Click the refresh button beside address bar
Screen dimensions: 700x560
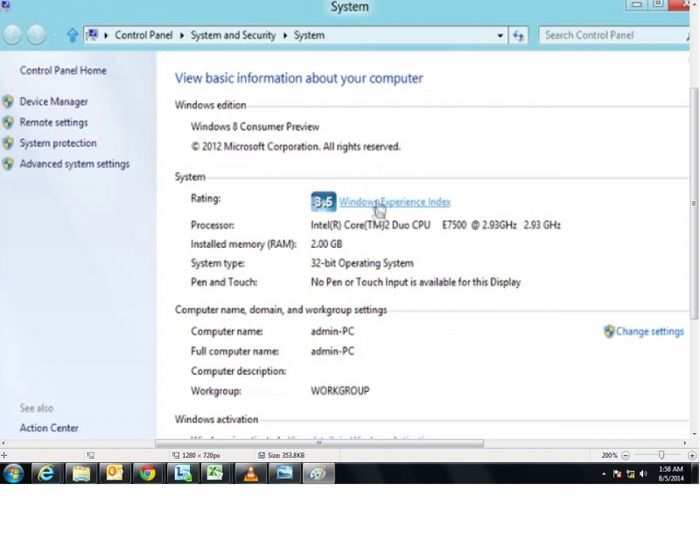(518, 35)
